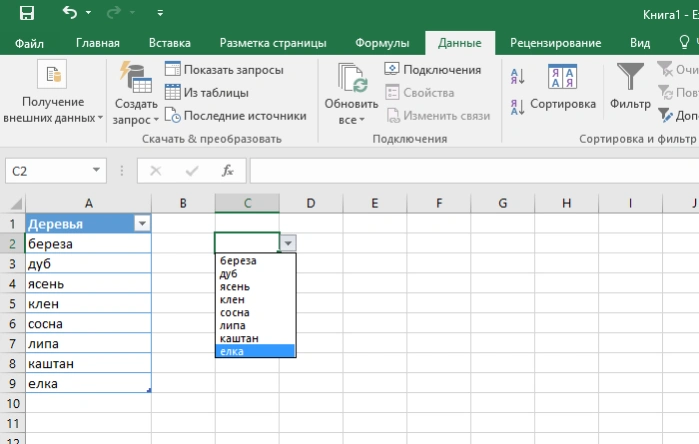Switch to the Формулы tab
699x444 pixels.
[382, 43]
